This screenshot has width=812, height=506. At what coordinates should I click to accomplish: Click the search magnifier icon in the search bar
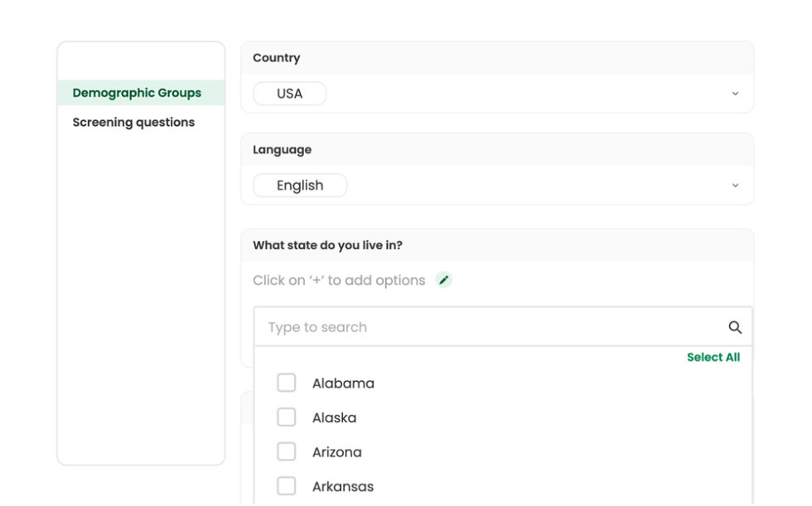pos(736,327)
